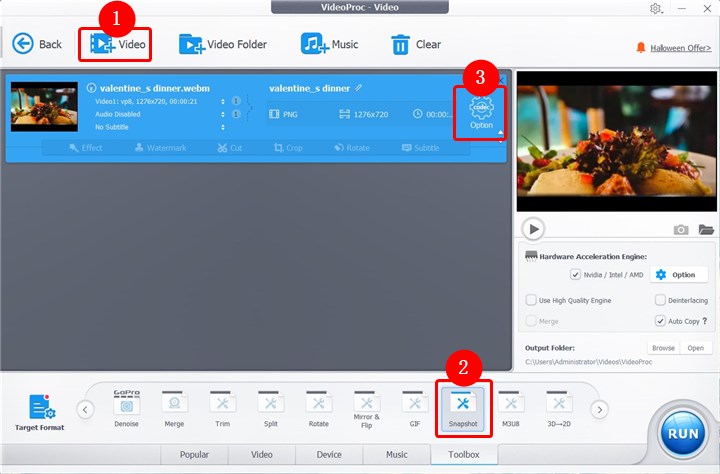Image resolution: width=720 pixels, height=474 pixels.
Task: Open the Watermark tool
Action: pyautogui.click(x=160, y=148)
